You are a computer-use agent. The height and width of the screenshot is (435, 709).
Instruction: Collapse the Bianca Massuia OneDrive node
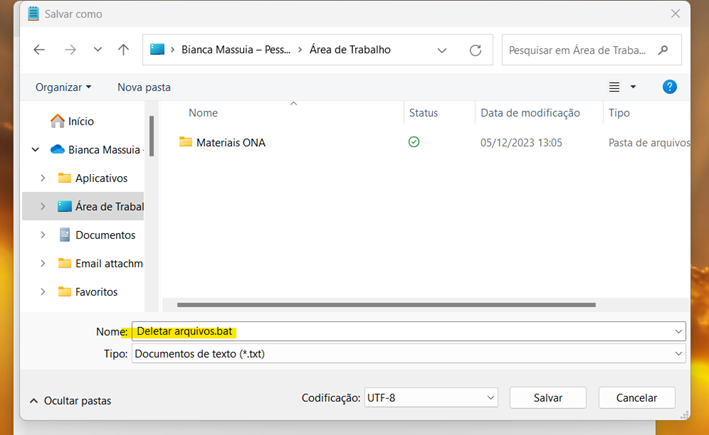35,150
